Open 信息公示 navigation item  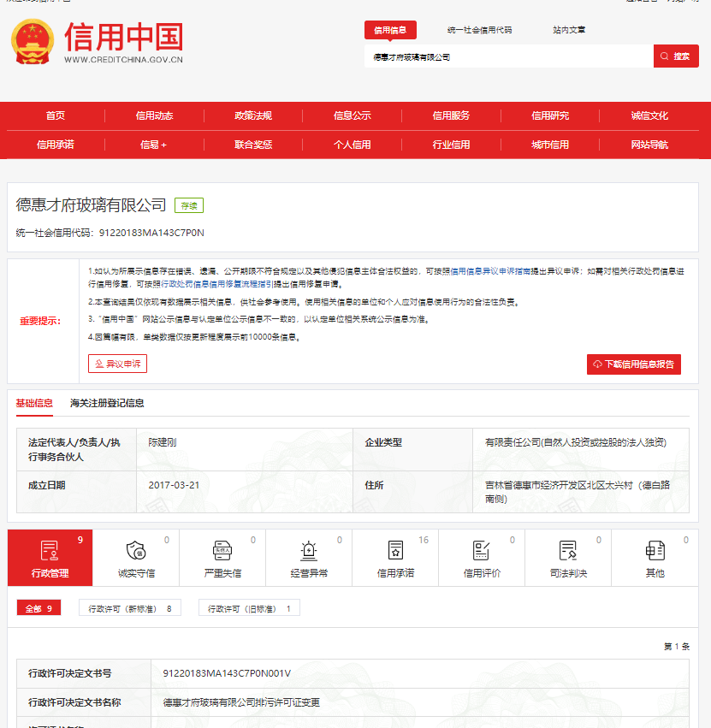tap(352, 115)
